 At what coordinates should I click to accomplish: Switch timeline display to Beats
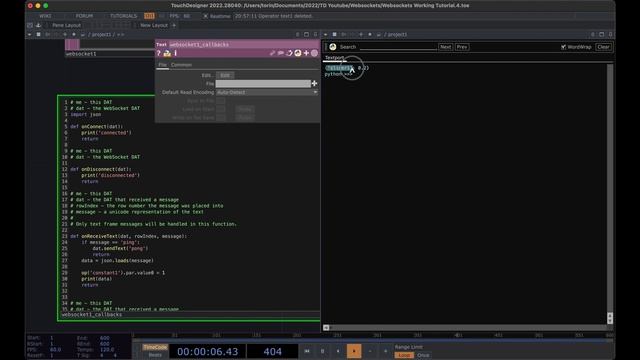point(155,355)
